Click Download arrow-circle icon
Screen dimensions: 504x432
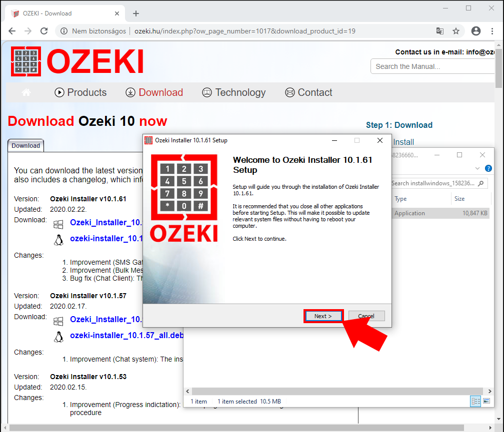pyautogui.click(x=130, y=92)
